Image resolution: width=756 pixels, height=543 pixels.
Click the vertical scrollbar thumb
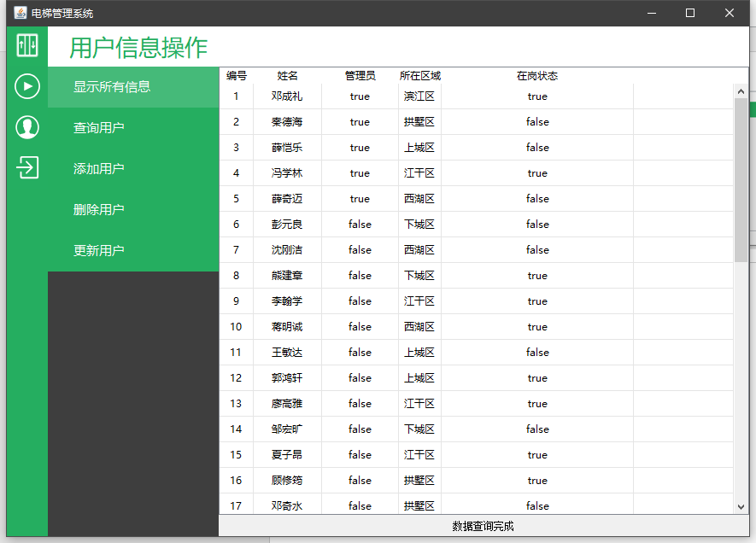[x=741, y=180]
